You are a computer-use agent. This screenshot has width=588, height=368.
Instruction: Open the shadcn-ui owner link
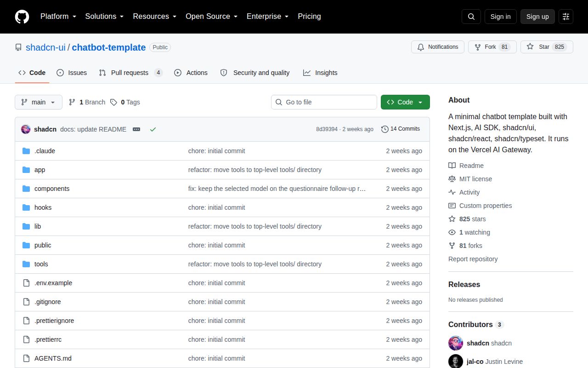tap(45, 47)
